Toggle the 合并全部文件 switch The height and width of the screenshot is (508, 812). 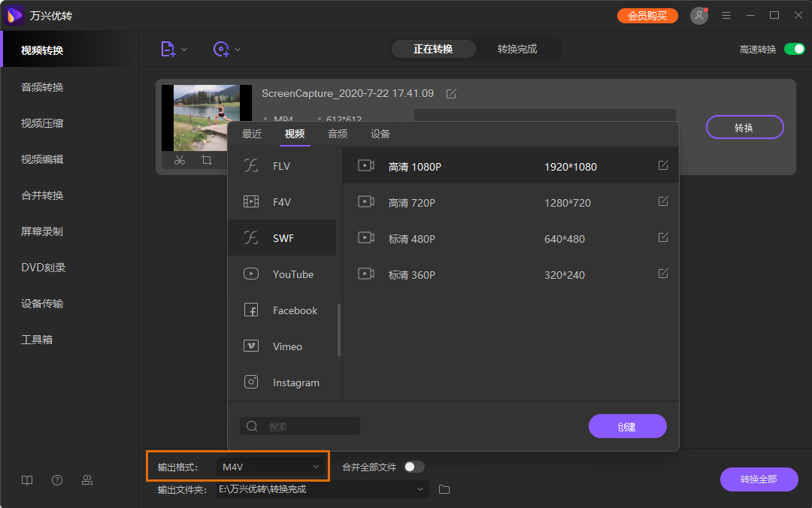coord(414,467)
